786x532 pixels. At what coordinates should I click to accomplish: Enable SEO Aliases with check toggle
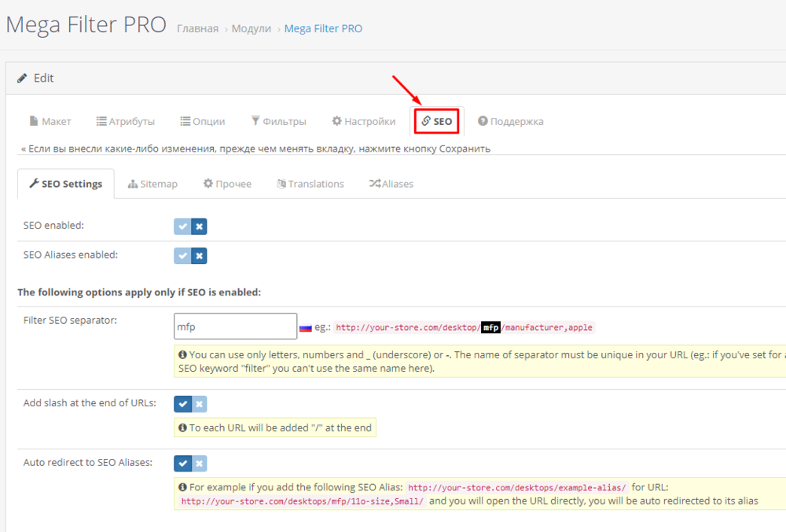tap(182, 256)
